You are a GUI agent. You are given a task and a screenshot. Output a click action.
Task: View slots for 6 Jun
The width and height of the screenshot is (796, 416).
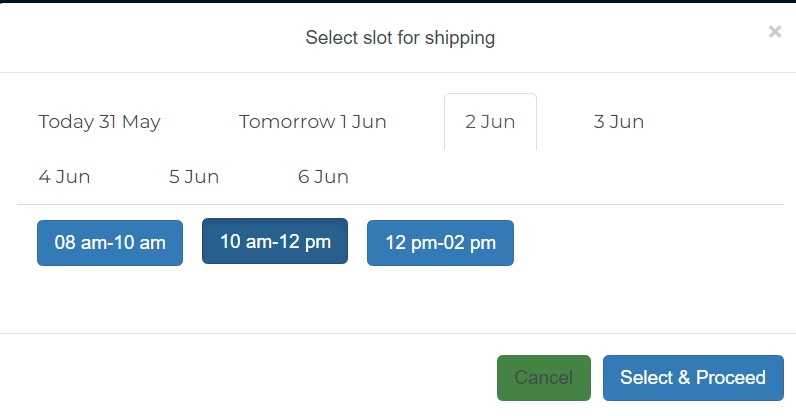323,177
